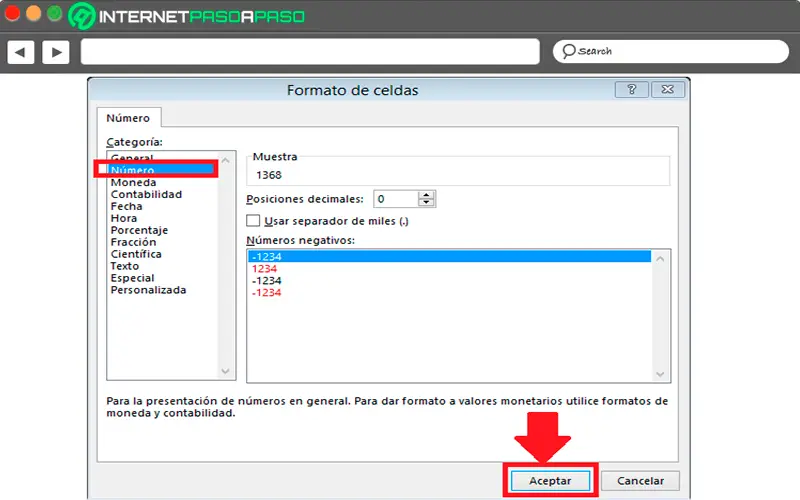Select red 1234 negative format
This screenshot has height=500, width=800.
pos(264,268)
